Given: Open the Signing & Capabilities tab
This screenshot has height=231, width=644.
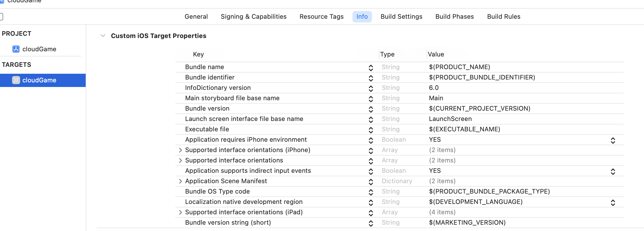Looking at the screenshot, I should pyautogui.click(x=254, y=17).
